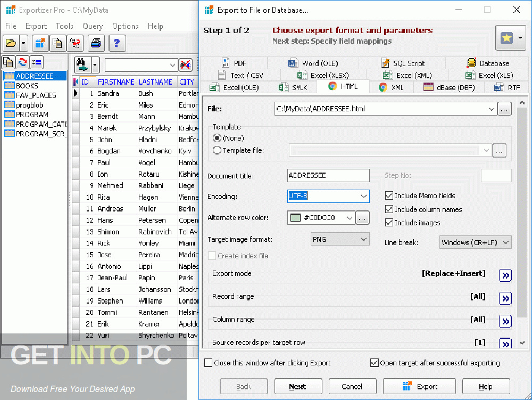Click the LASTNAME column header
The image size is (532, 400).
tap(155, 82)
